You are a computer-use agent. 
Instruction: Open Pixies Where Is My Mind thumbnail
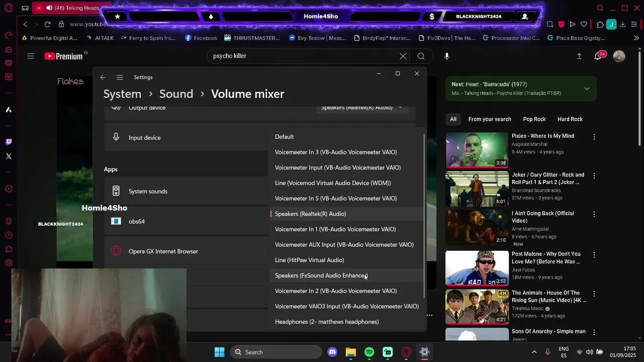click(x=477, y=150)
